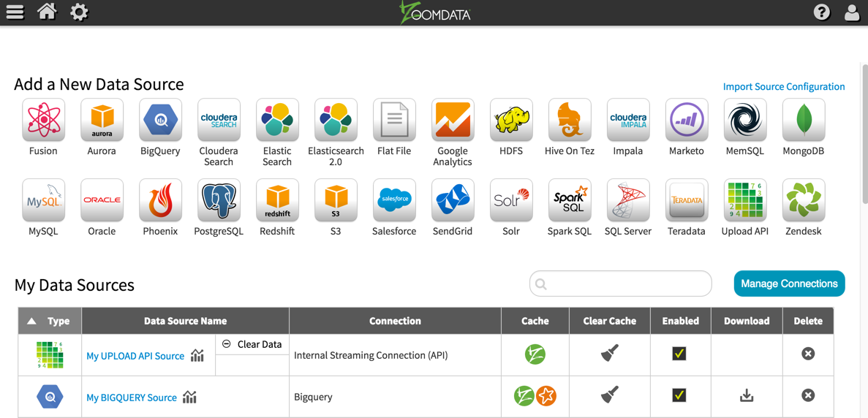Open the settings gear menu
Viewport: 868px width, 418px height.
coord(79,12)
